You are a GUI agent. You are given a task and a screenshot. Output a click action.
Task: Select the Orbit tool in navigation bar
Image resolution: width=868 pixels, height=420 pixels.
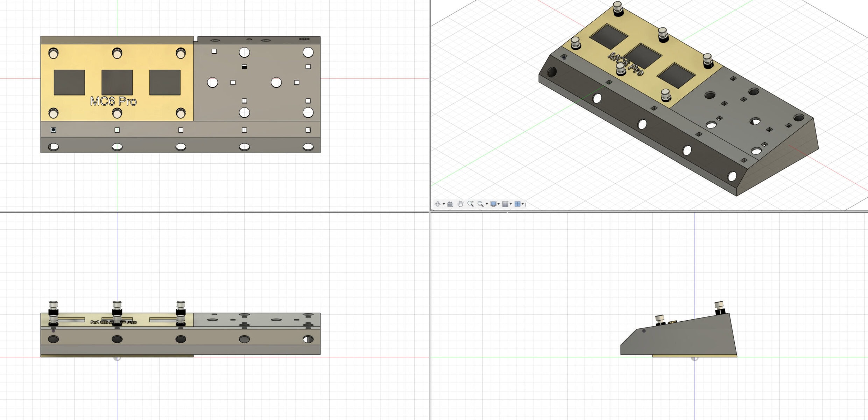pyautogui.click(x=437, y=204)
